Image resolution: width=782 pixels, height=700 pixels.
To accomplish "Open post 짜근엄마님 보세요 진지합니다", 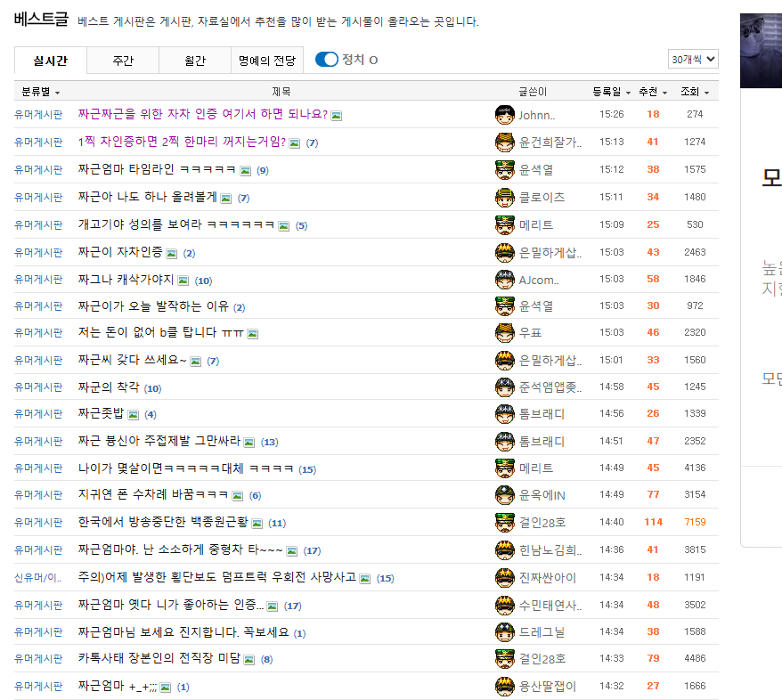I will click(183, 632).
